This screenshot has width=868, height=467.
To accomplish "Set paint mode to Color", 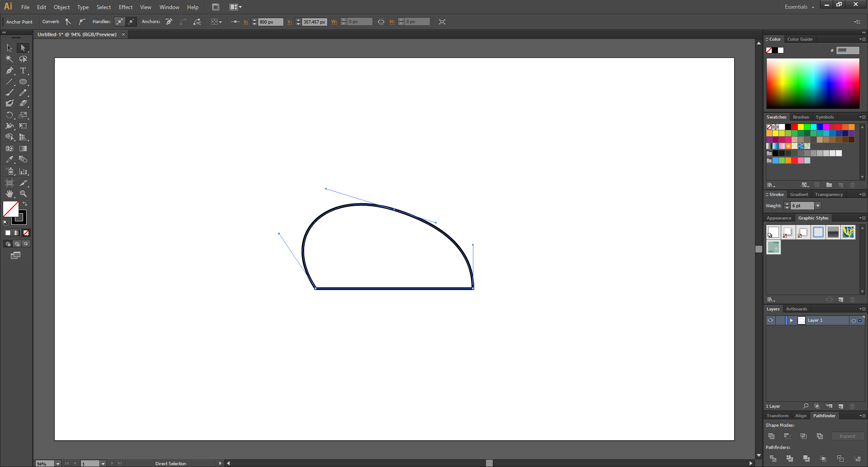I will 8,233.
